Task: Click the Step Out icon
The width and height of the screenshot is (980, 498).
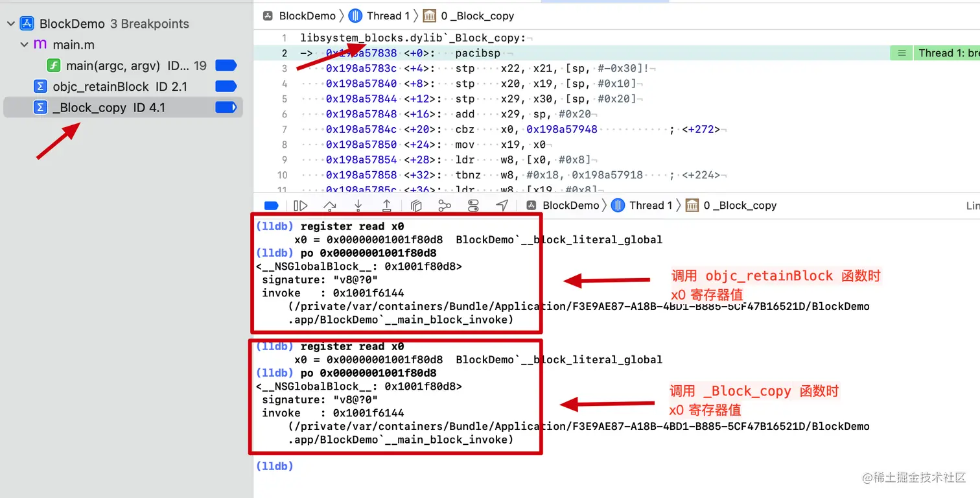Action: point(386,206)
